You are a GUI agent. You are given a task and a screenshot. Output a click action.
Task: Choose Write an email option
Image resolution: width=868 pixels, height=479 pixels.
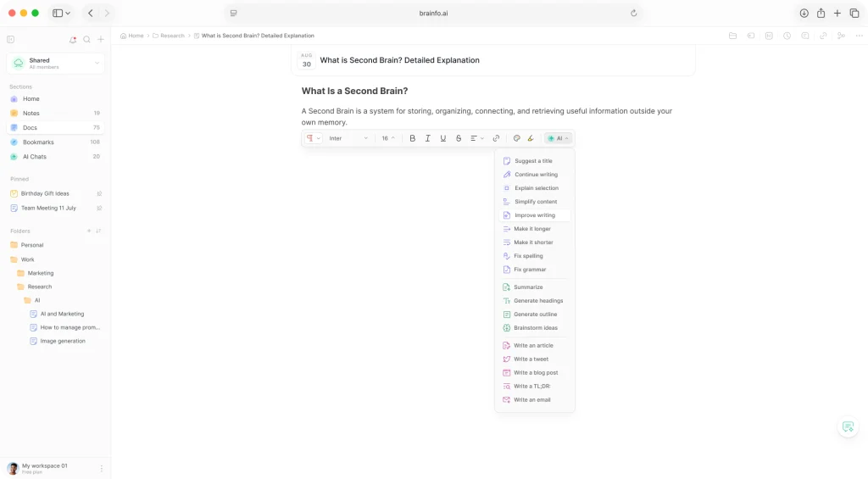(534, 400)
